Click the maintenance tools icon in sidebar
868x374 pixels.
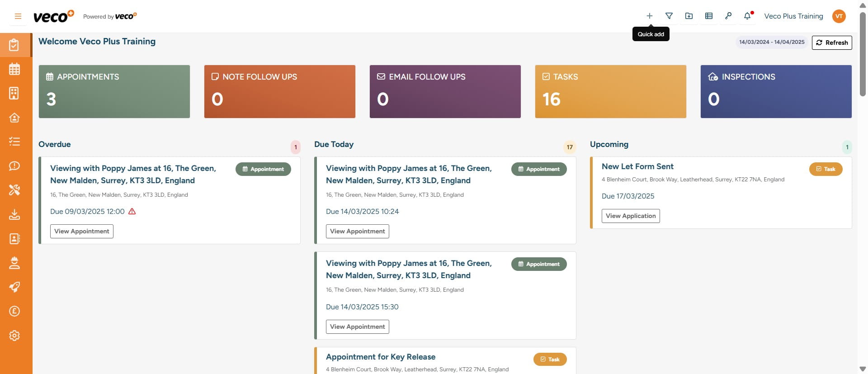point(14,190)
